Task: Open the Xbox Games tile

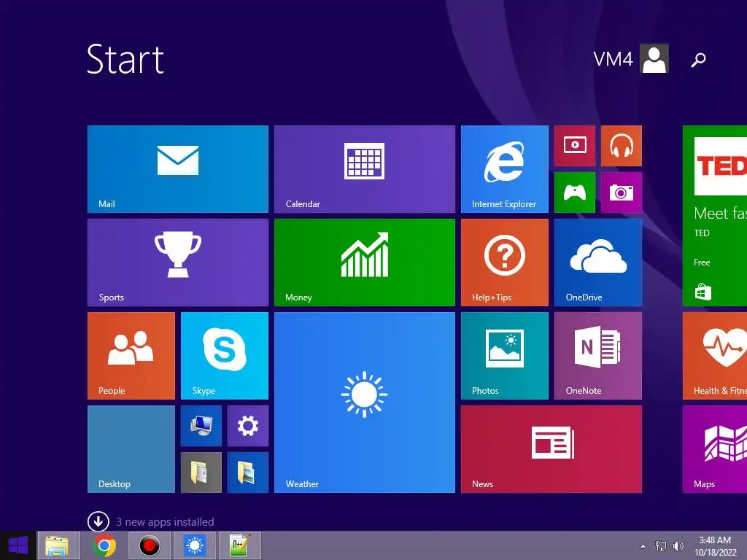Action: point(575,192)
